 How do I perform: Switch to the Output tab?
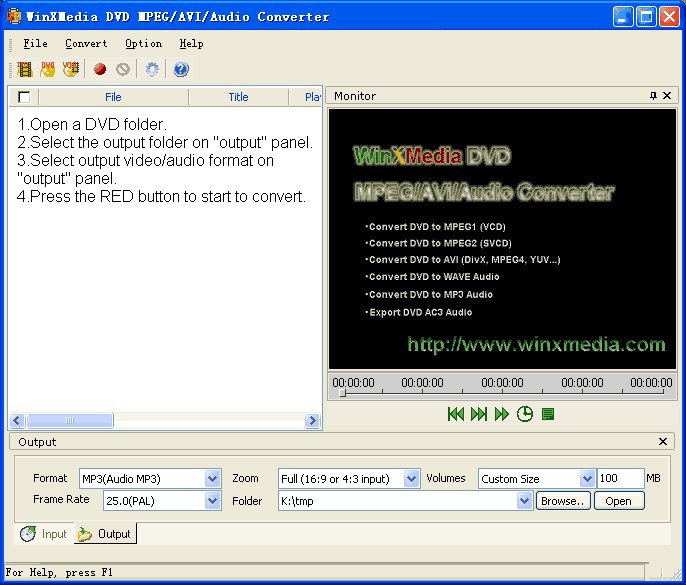(x=105, y=534)
